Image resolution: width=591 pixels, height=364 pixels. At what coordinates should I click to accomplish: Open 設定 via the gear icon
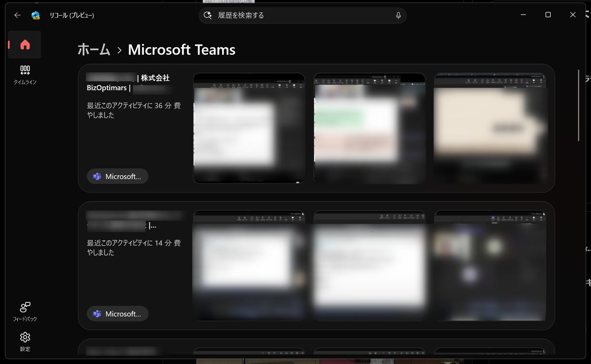25,340
